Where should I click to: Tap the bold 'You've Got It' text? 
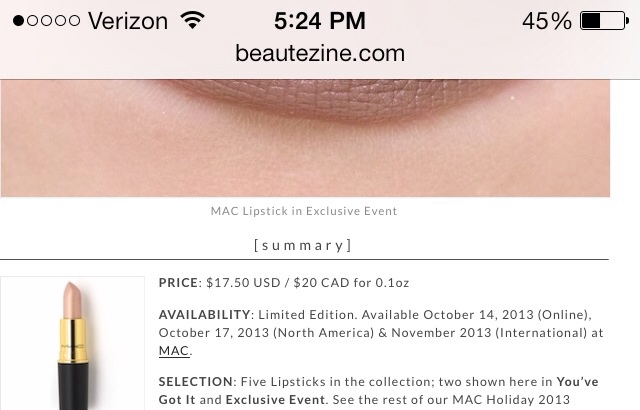tap(378, 391)
